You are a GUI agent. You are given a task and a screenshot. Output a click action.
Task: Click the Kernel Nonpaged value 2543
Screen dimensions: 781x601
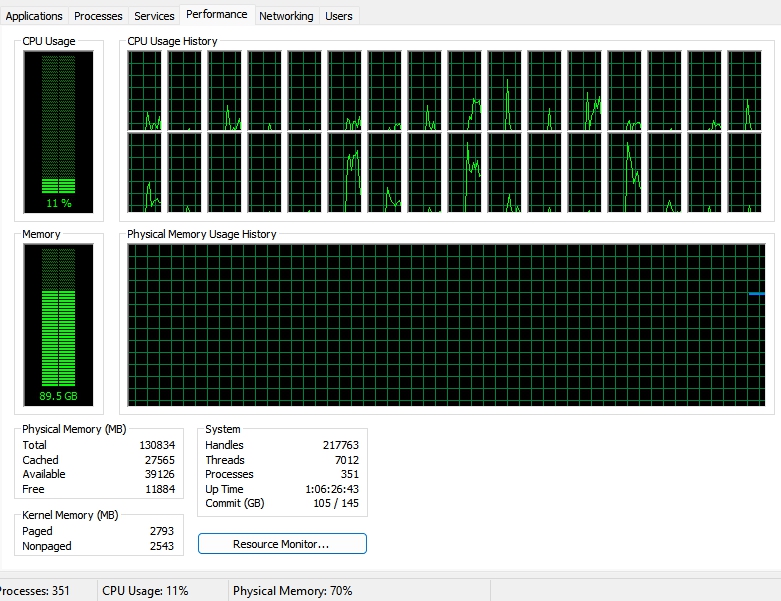[x=162, y=546]
